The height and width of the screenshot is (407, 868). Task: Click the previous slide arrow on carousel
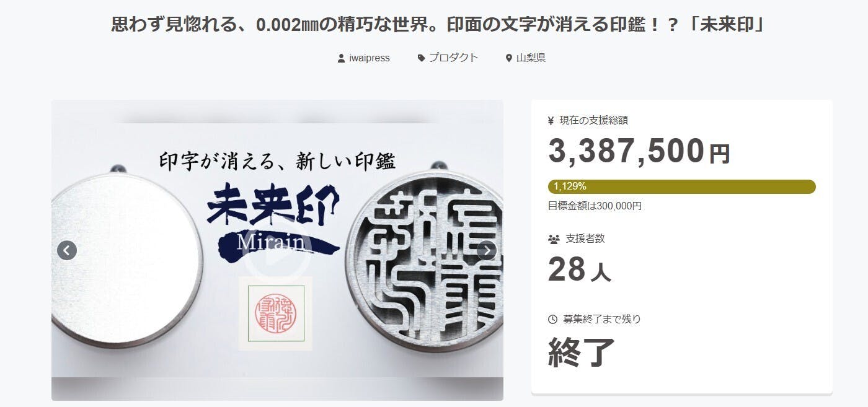[x=67, y=250]
